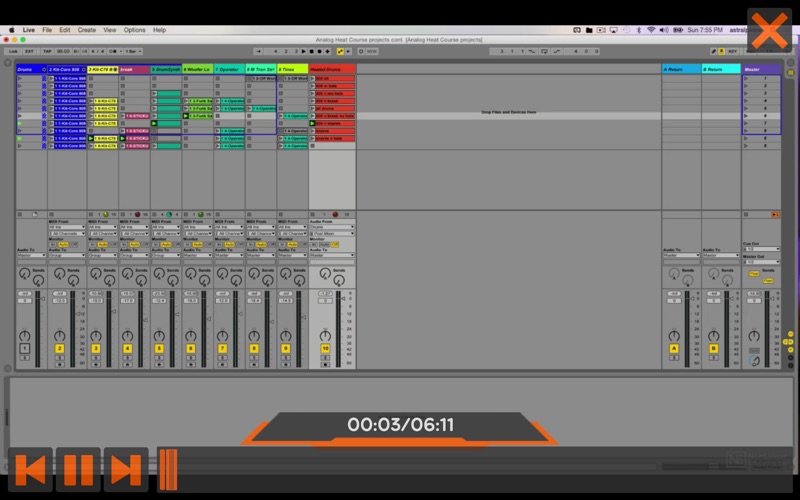Click the TAP tempo button

tap(47, 52)
